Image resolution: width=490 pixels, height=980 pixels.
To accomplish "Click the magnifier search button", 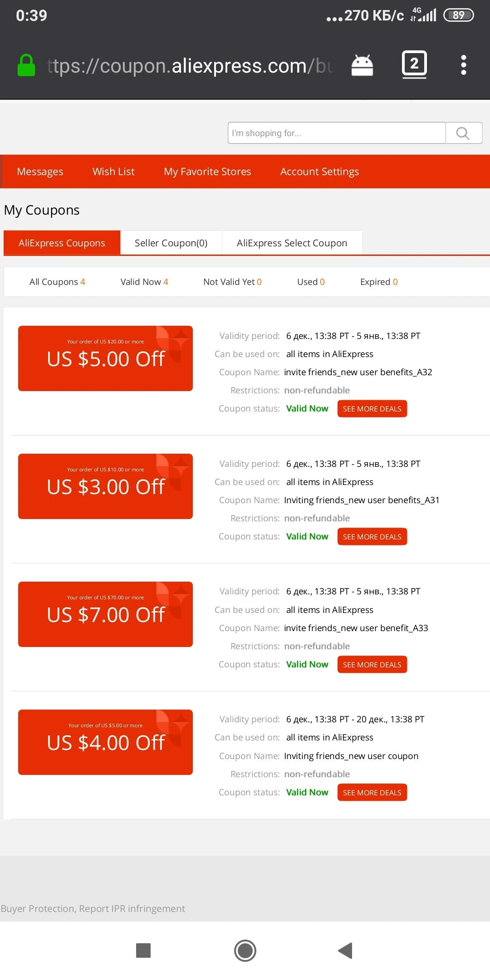I will [x=464, y=133].
